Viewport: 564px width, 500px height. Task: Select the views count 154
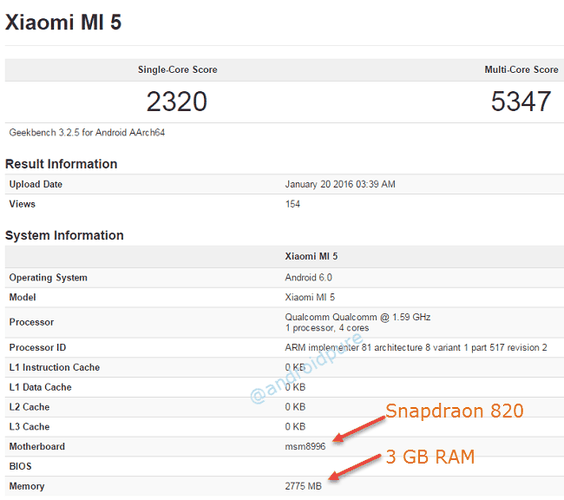click(x=292, y=204)
